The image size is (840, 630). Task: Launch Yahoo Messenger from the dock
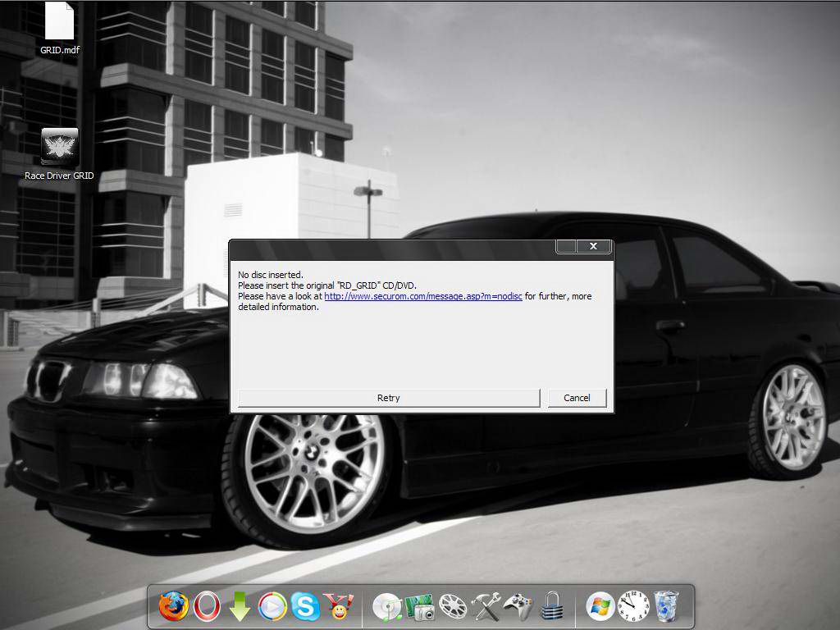(x=339, y=606)
